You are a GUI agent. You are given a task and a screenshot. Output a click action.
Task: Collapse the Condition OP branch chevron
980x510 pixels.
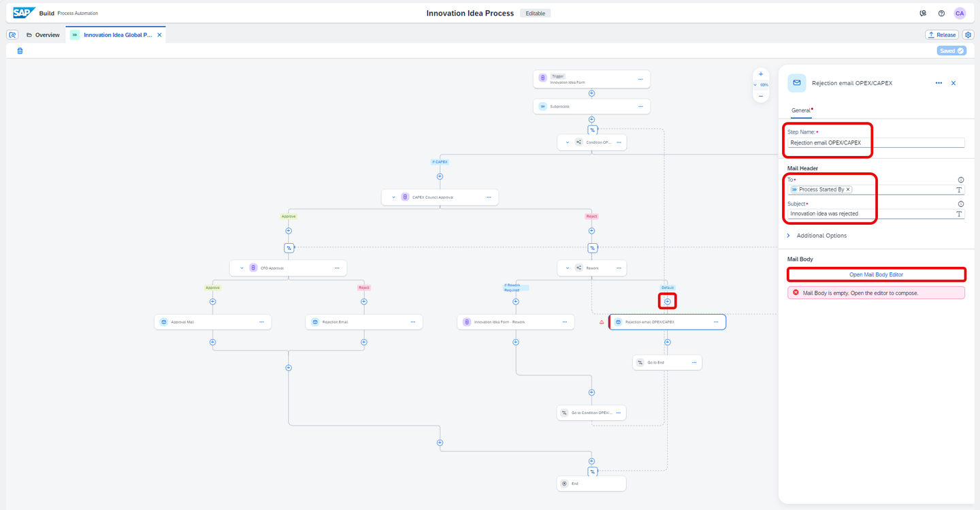(x=568, y=142)
